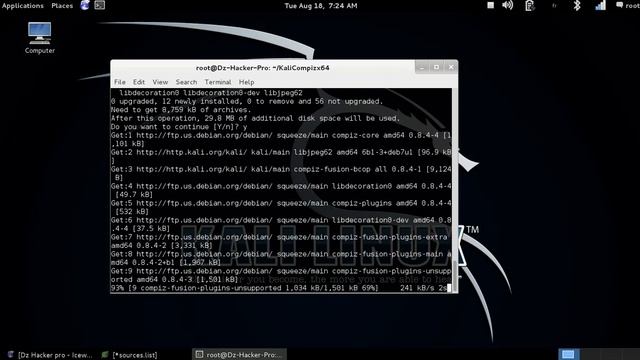Viewport: 640px width, 360px height.
Task: Open the terminal Help menu
Action: point(247,82)
